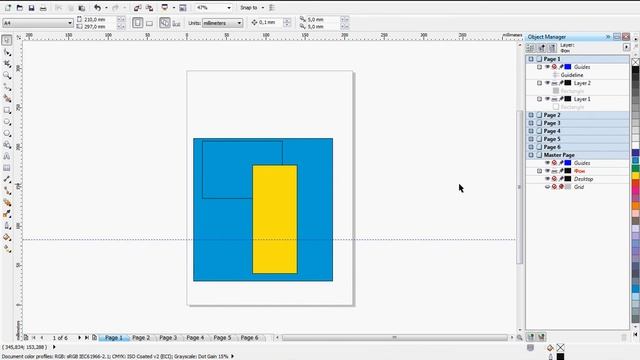Image resolution: width=640 pixels, height=360 pixels.
Task: Select the Crop tool
Action: point(7,64)
